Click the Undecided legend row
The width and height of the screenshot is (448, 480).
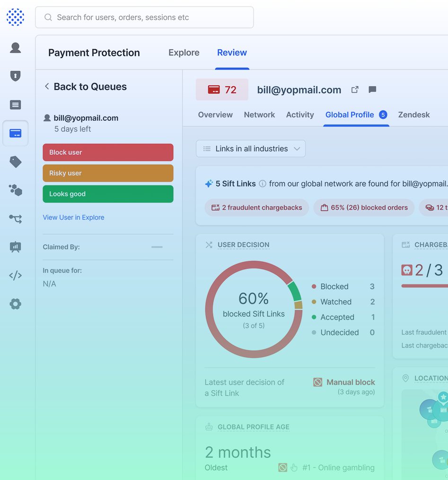click(343, 332)
